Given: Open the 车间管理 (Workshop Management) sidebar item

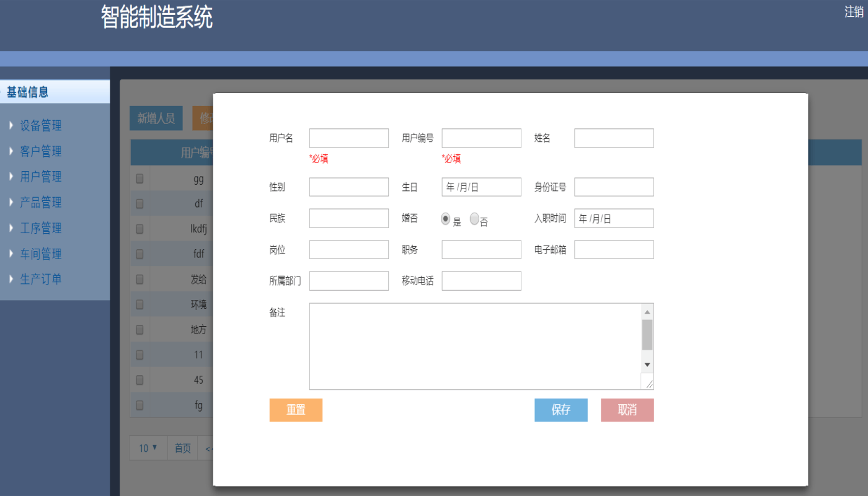Looking at the screenshot, I should pyautogui.click(x=42, y=253).
